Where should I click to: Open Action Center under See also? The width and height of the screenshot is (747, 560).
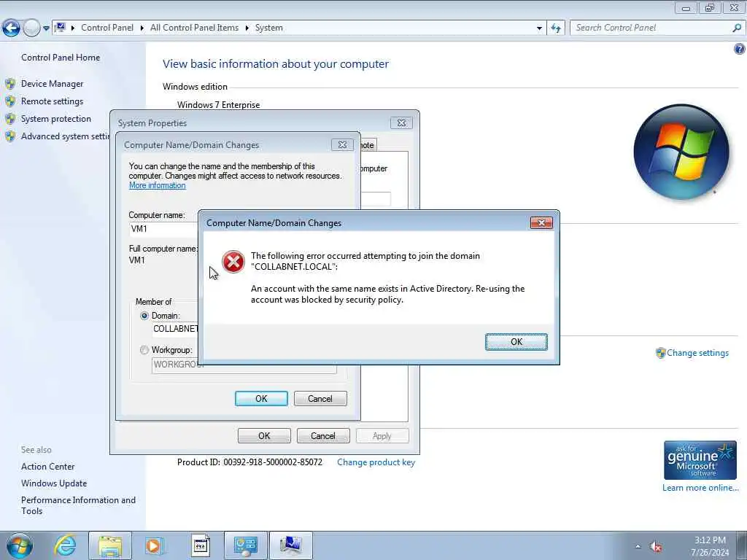pos(47,467)
